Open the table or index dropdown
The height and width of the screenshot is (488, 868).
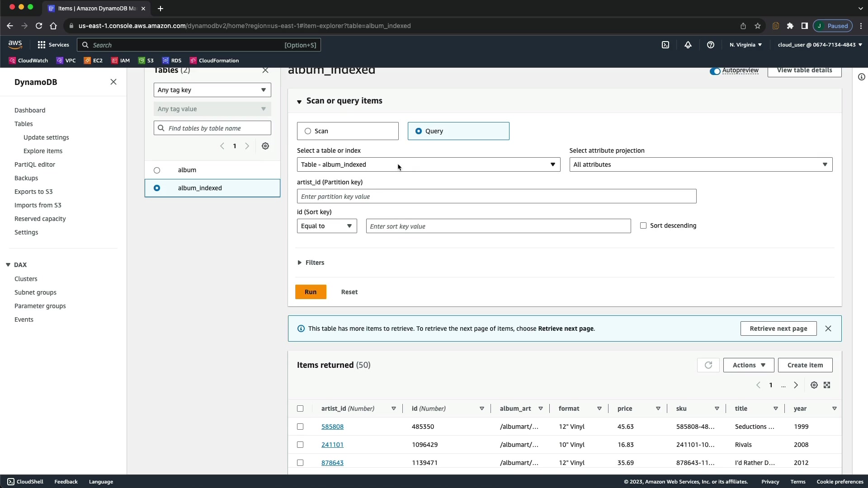tap(428, 164)
